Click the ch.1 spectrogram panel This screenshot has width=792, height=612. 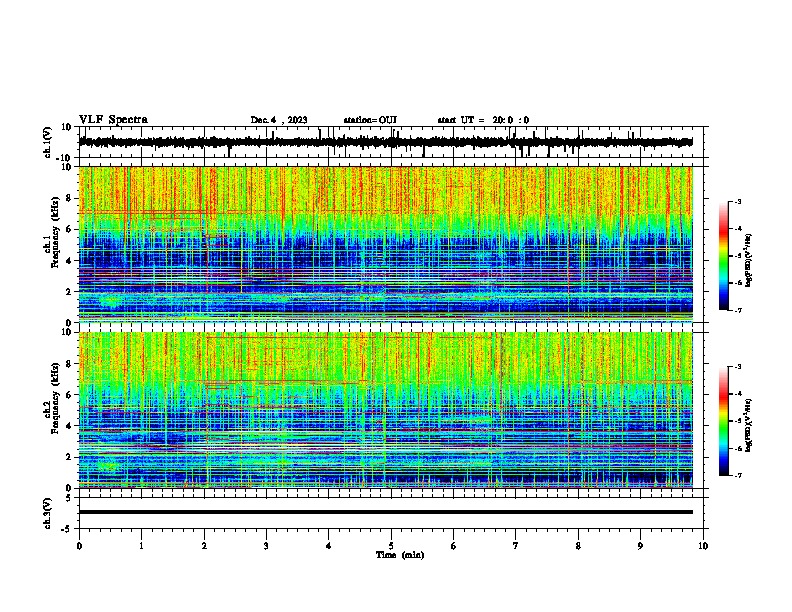[385, 243]
